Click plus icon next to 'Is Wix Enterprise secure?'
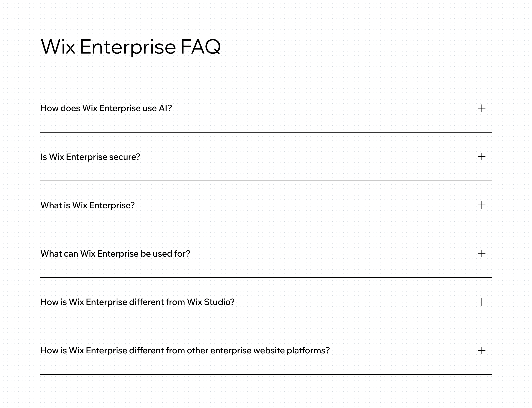 [481, 157]
